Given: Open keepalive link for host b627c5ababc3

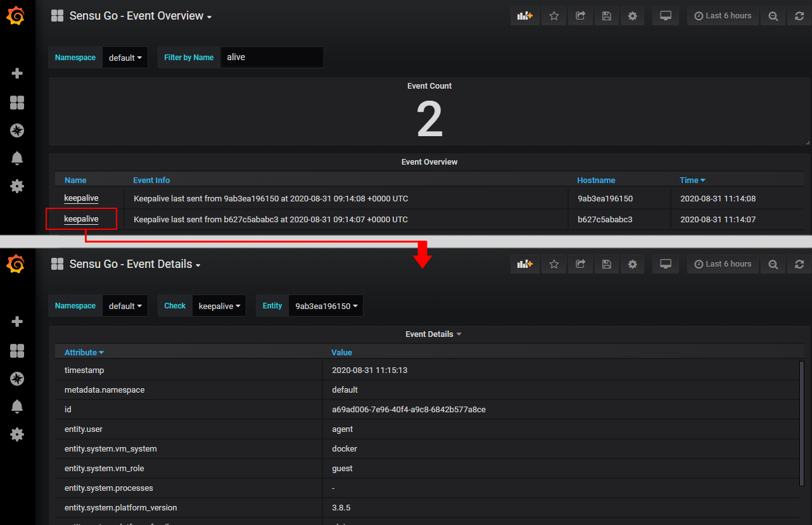Looking at the screenshot, I should [x=81, y=219].
